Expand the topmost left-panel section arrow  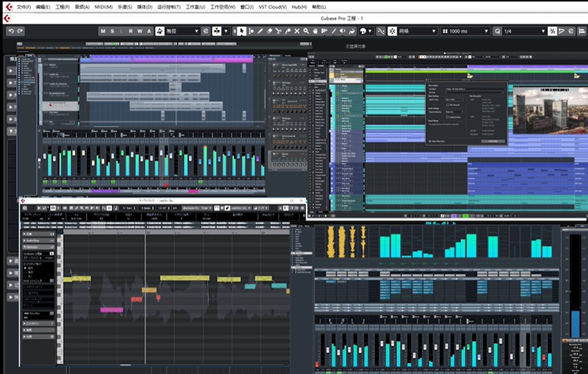pyautogui.click(x=11, y=71)
